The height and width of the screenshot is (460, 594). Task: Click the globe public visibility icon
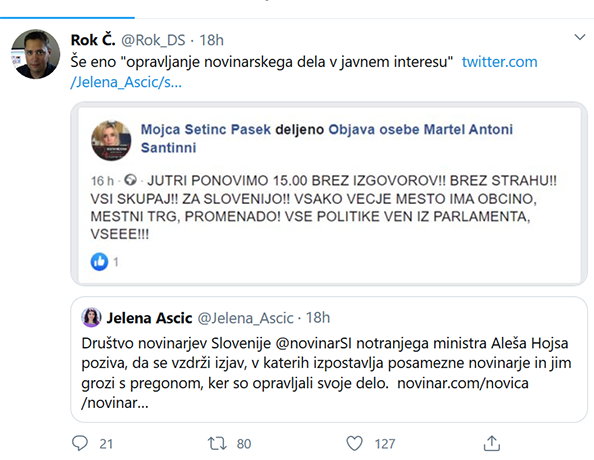[130, 180]
